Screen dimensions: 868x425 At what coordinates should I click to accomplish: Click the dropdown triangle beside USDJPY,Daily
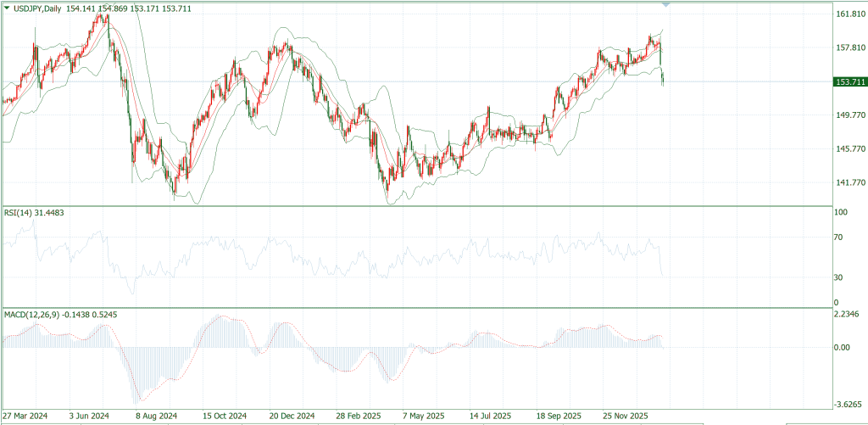(6, 8)
